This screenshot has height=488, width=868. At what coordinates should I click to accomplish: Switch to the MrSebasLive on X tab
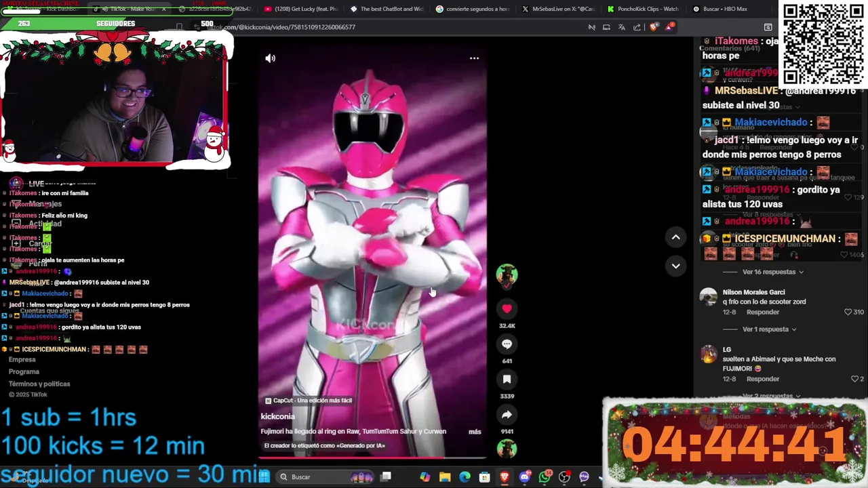[x=558, y=9]
